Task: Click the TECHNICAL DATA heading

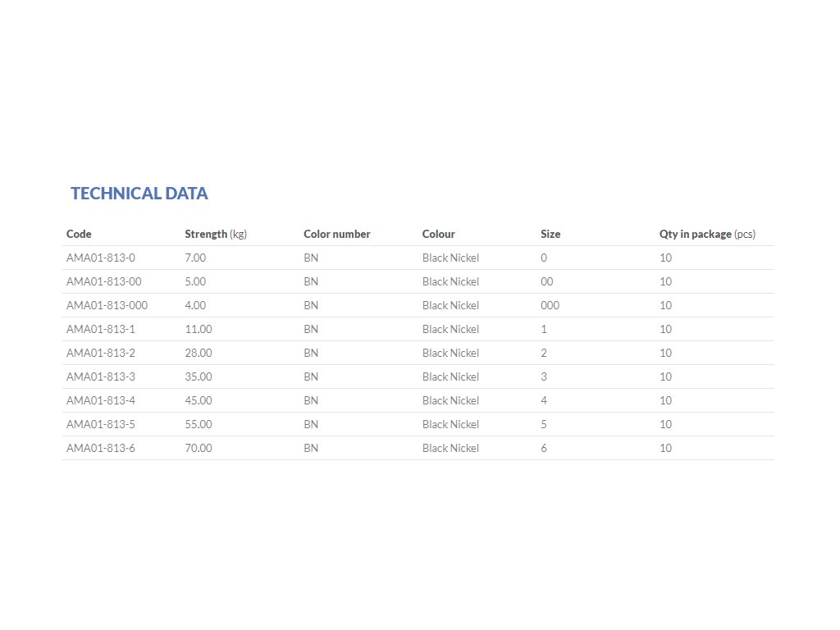Action: tap(139, 194)
